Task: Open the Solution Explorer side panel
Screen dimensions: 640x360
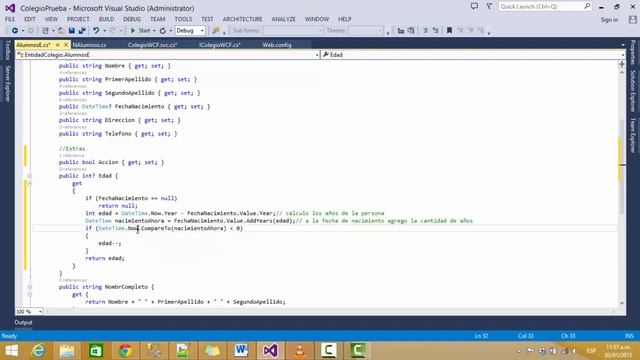Action: 633,91
